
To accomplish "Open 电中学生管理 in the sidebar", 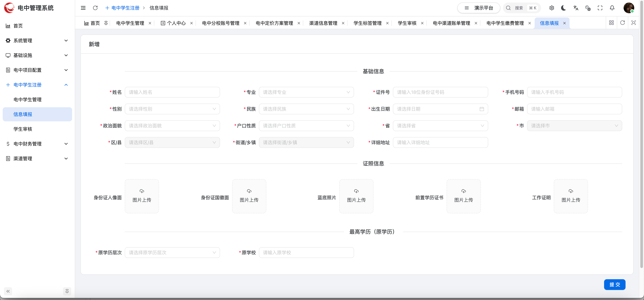I will pyautogui.click(x=28, y=99).
